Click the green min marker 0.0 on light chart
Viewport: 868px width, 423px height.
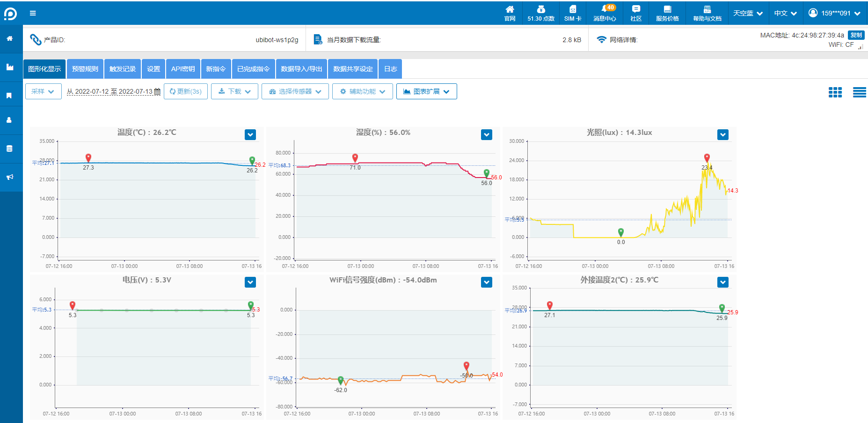[621, 232]
